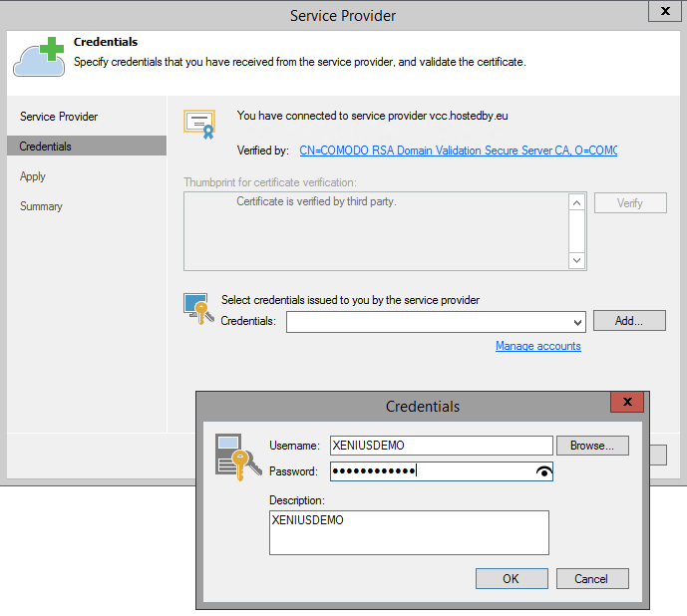Click the Browse... button next to Username
This screenshot has height=616, width=687.
point(592,446)
